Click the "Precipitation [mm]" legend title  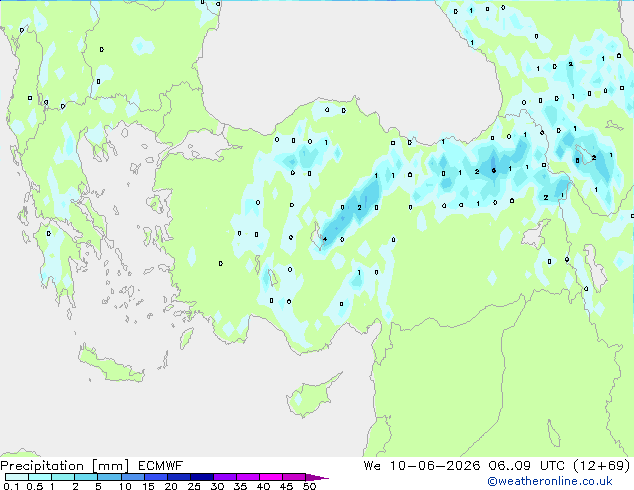pos(65,466)
